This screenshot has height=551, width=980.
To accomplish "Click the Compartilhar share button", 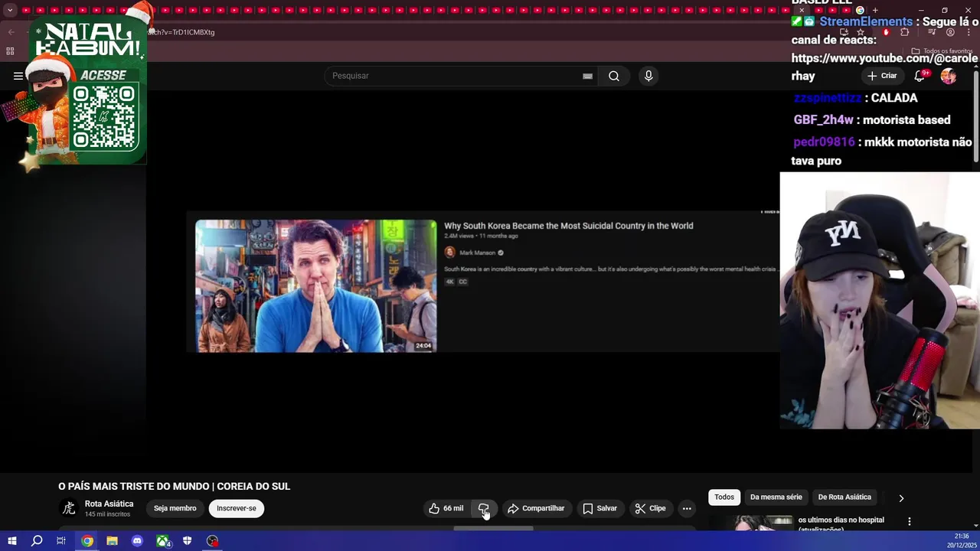I will (x=536, y=508).
